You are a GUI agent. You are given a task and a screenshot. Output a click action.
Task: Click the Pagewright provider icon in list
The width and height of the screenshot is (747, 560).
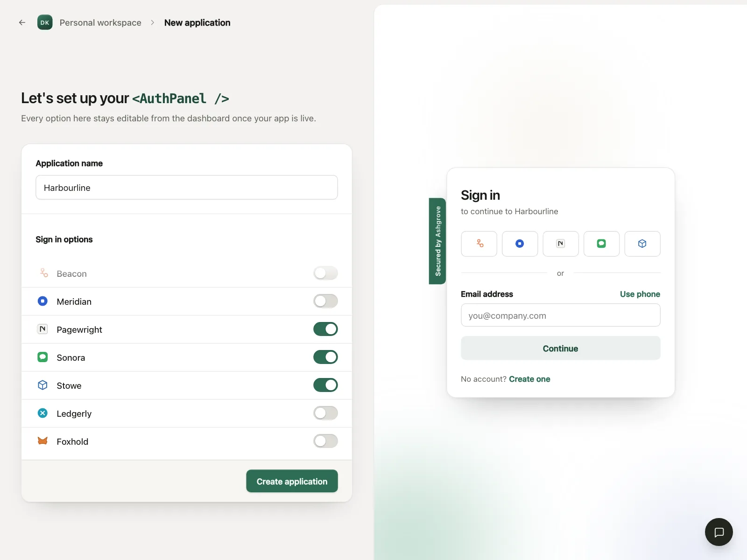[x=42, y=329]
